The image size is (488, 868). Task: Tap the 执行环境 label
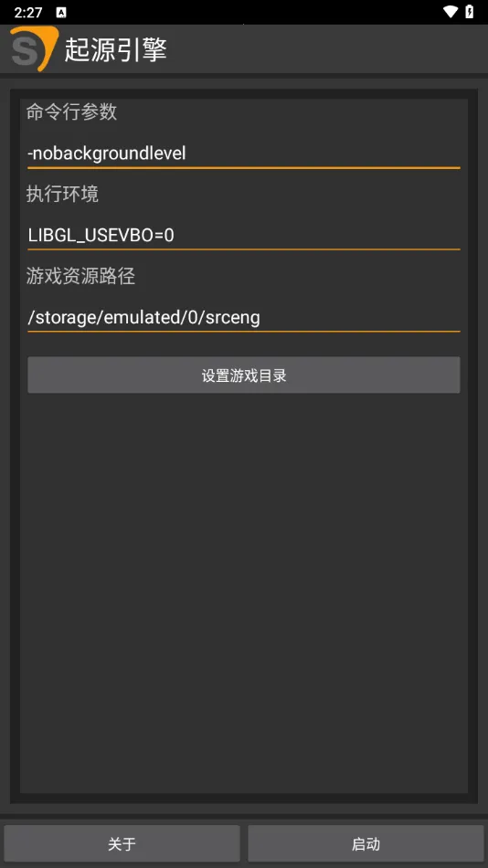62,194
